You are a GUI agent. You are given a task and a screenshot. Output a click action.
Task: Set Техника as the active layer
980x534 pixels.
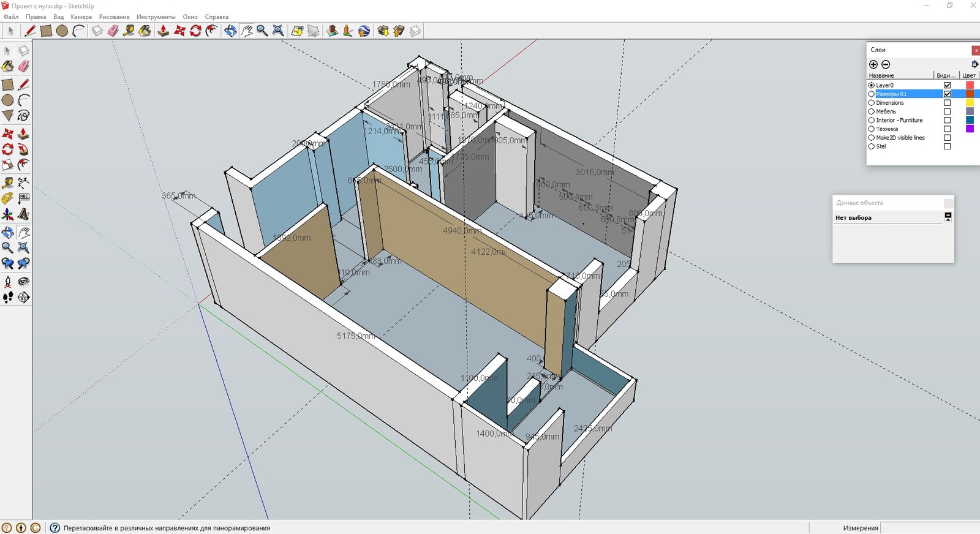(872, 129)
